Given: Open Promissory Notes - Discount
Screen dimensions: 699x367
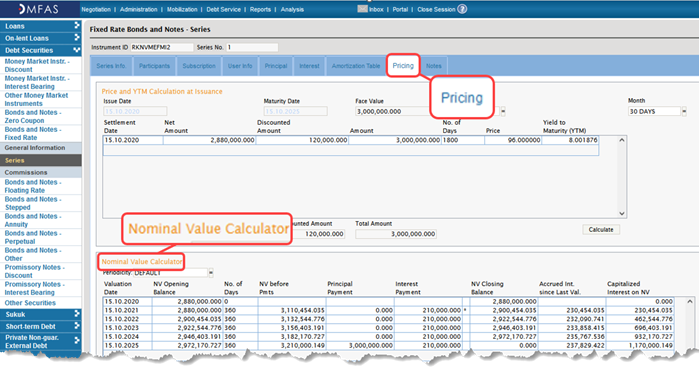Looking at the screenshot, I should [34, 271].
